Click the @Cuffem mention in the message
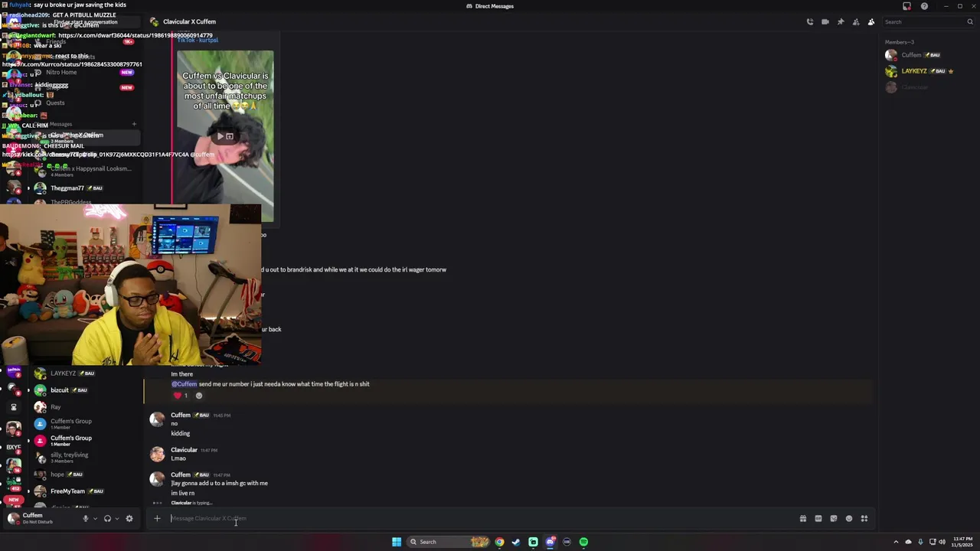The width and height of the screenshot is (980, 551). [184, 384]
